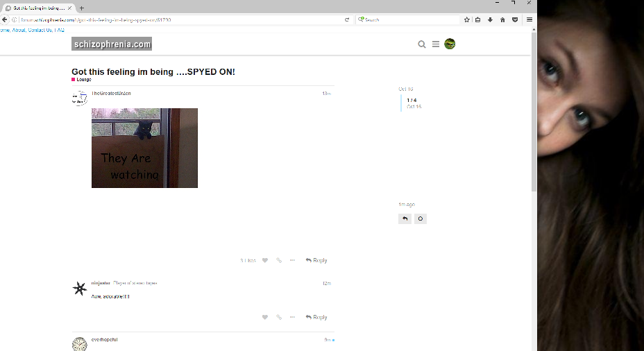The height and width of the screenshot is (351, 644).
Task: Click the browser Search field
Action: [409, 19]
